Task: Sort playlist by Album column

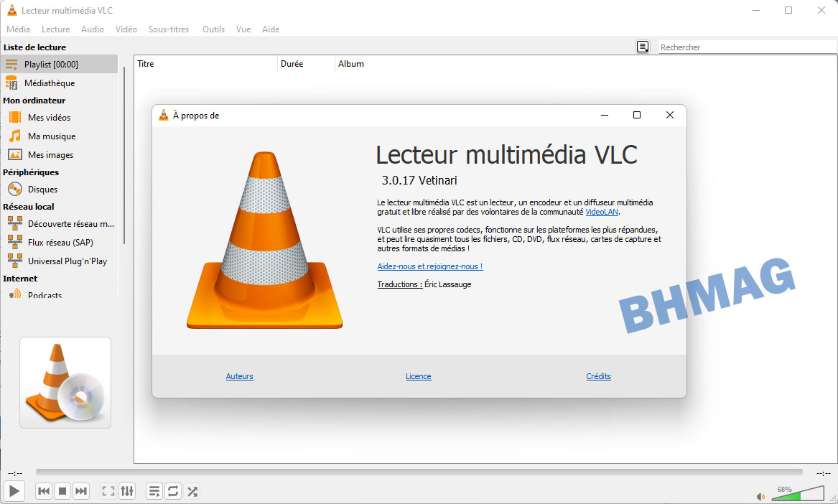Action: [351, 64]
